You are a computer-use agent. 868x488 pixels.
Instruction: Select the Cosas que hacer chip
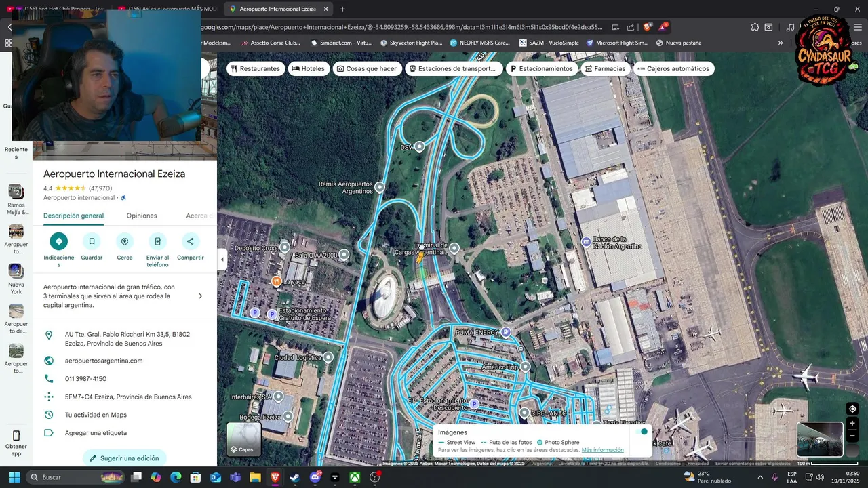tap(366, 68)
